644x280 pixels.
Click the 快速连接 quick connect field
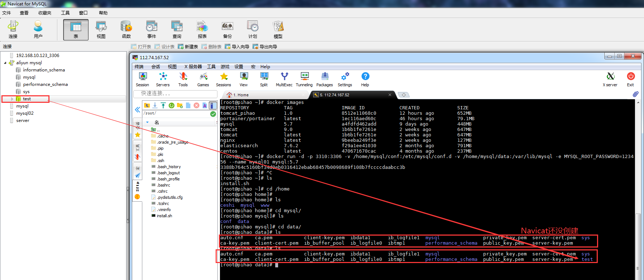click(175, 93)
